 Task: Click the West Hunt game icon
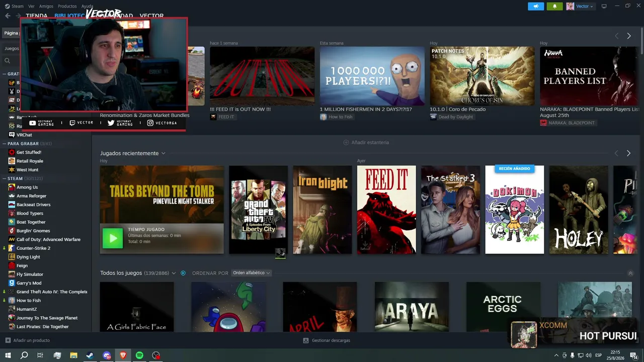click(x=12, y=170)
